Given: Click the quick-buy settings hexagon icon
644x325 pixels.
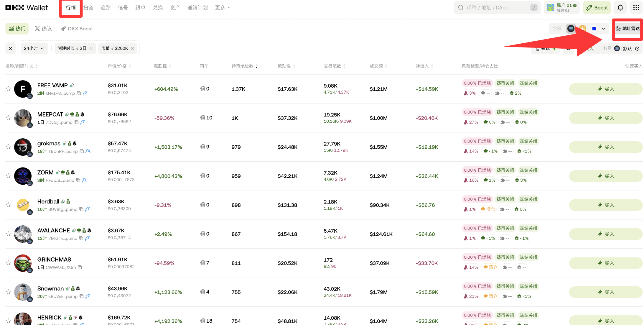Looking at the screenshot, I should pyautogui.click(x=637, y=49).
